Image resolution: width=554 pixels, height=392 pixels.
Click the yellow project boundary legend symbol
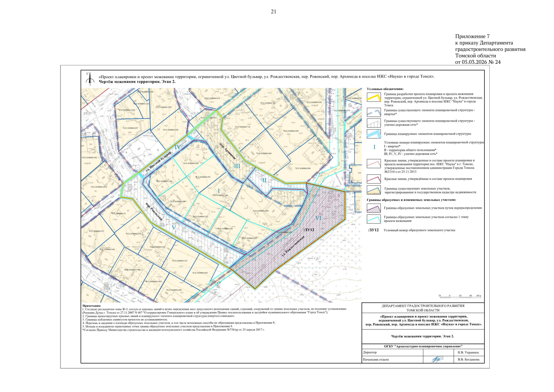pos(374,98)
